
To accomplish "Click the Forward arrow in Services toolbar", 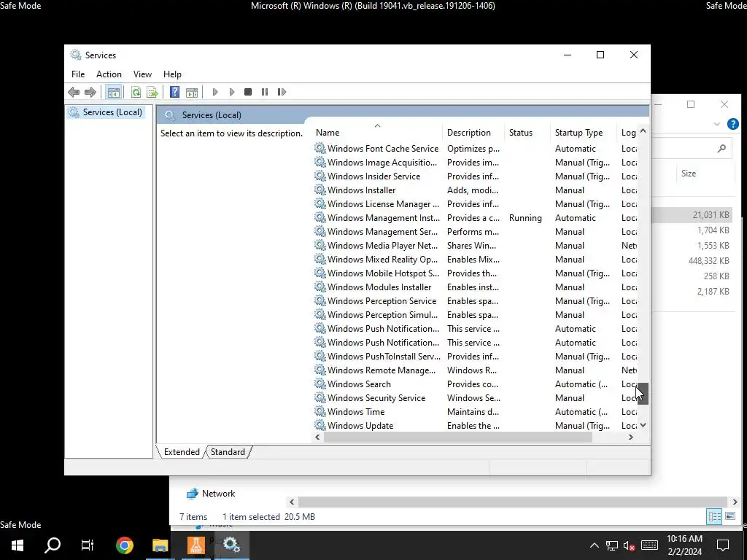I will pos(90,92).
